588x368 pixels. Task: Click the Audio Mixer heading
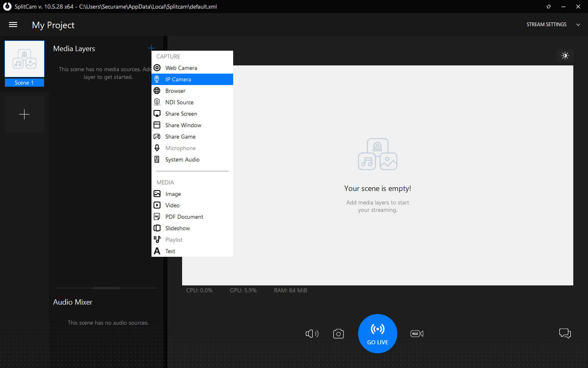(73, 302)
